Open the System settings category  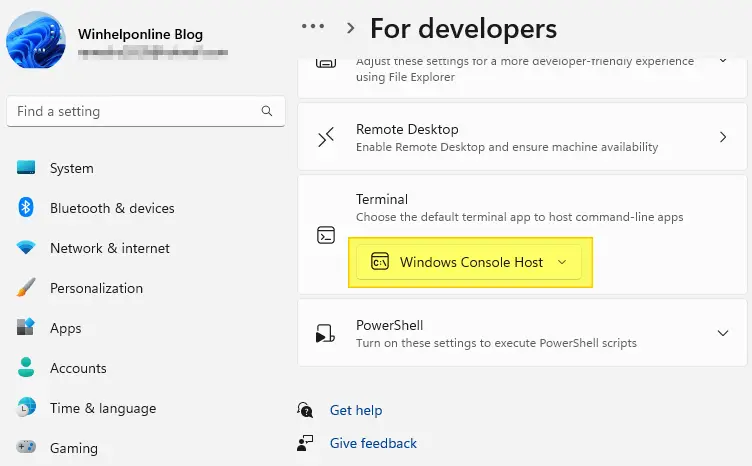[72, 168]
